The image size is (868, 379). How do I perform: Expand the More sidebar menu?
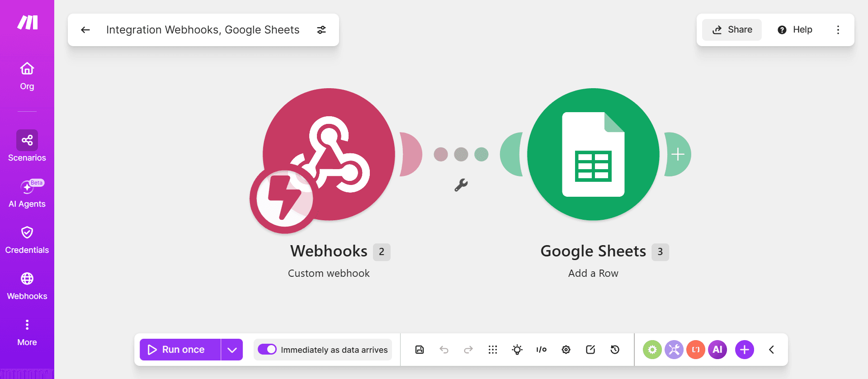(27, 333)
